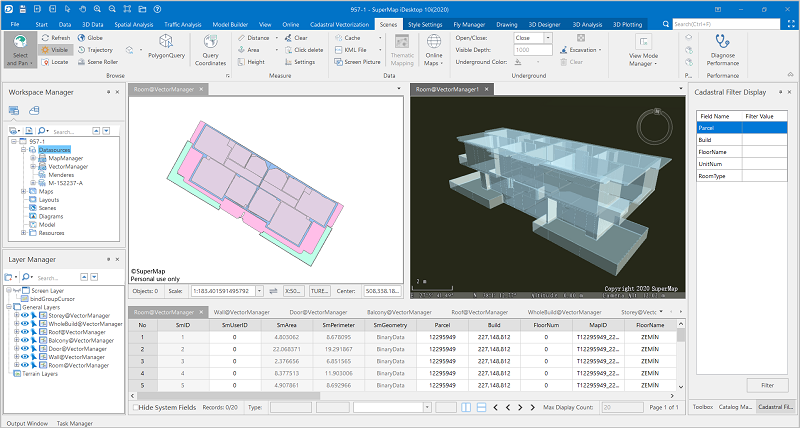The height and width of the screenshot is (428, 800).
Task: Open View Mode Manager
Action: 643,50
